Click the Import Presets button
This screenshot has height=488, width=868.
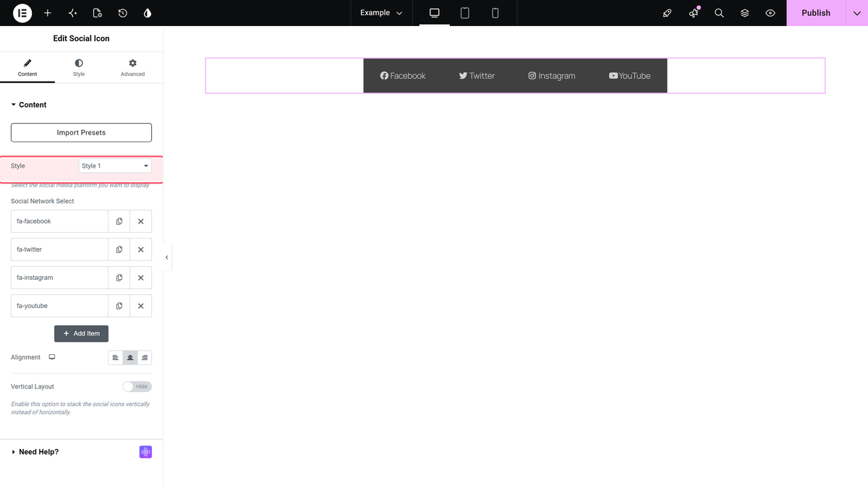(81, 132)
